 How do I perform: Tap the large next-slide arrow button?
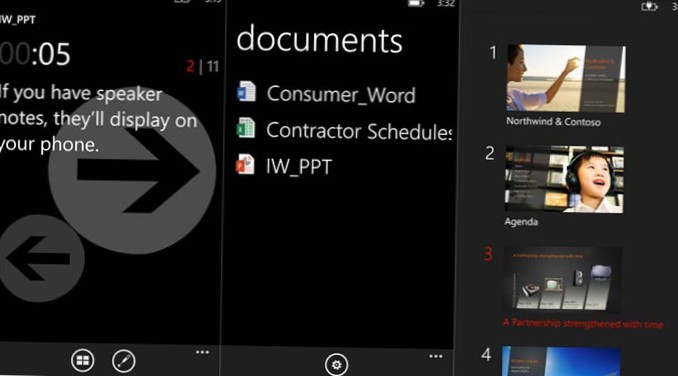pos(132,171)
